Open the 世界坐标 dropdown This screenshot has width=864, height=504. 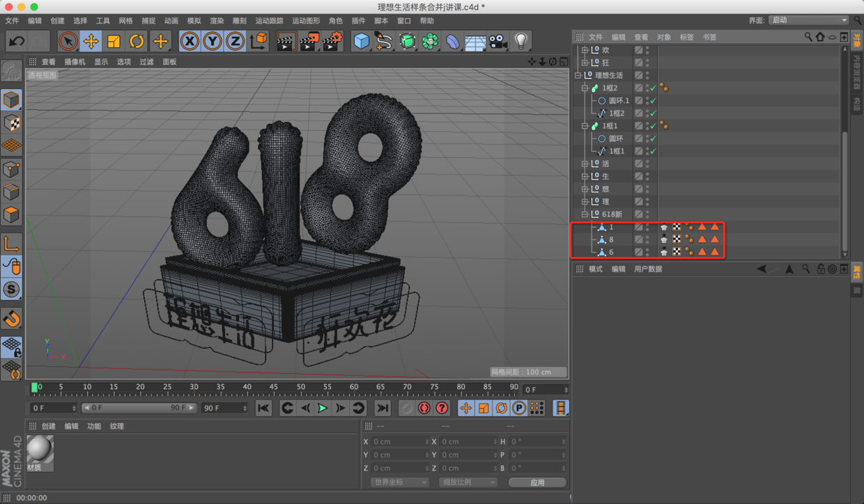[399, 482]
